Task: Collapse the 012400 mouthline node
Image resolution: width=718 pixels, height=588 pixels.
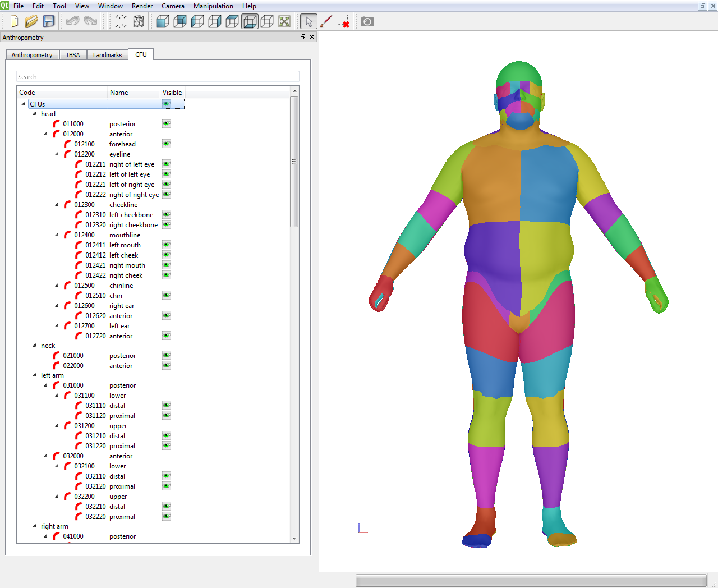Action: (x=57, y=235)
